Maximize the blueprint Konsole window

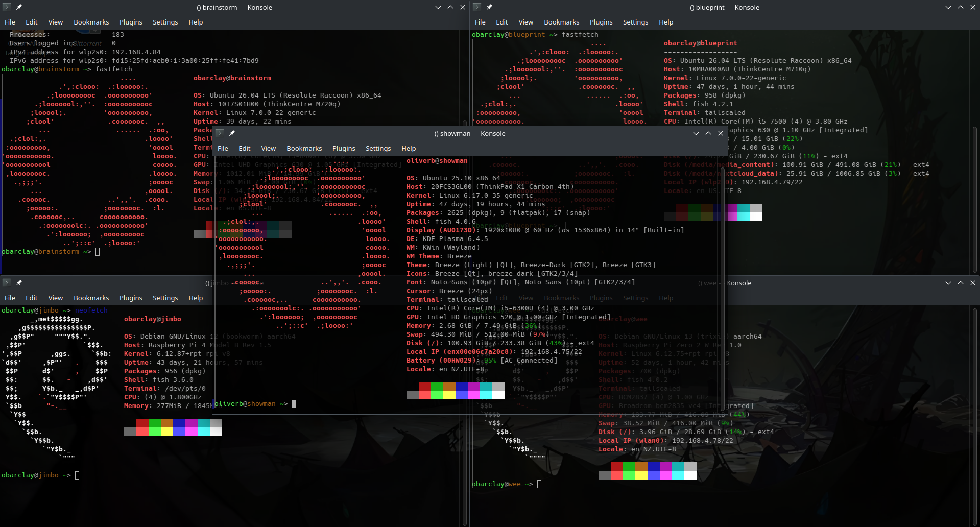click(961, 7)
